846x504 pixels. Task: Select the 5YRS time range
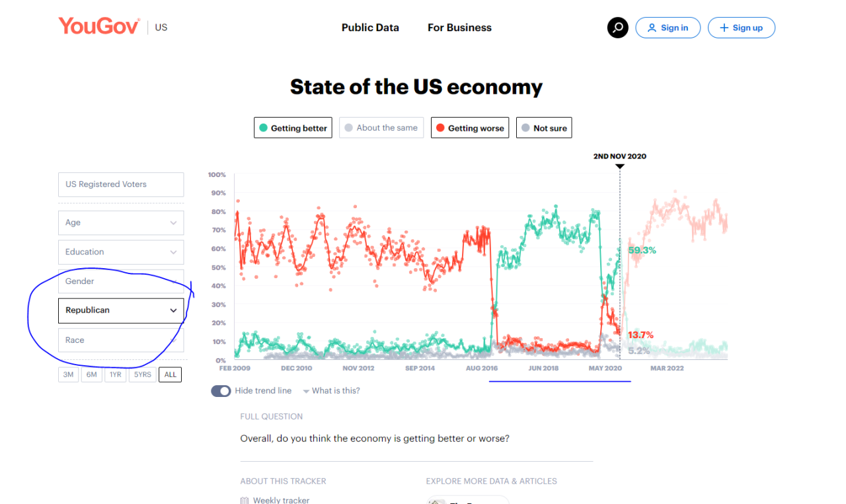click(x=142, y=375)
